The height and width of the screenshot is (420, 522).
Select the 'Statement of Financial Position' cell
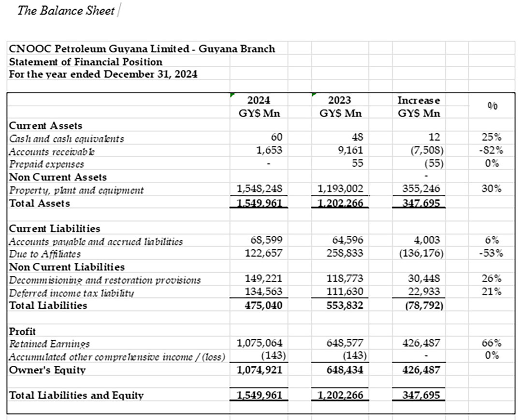click(86, 62)
